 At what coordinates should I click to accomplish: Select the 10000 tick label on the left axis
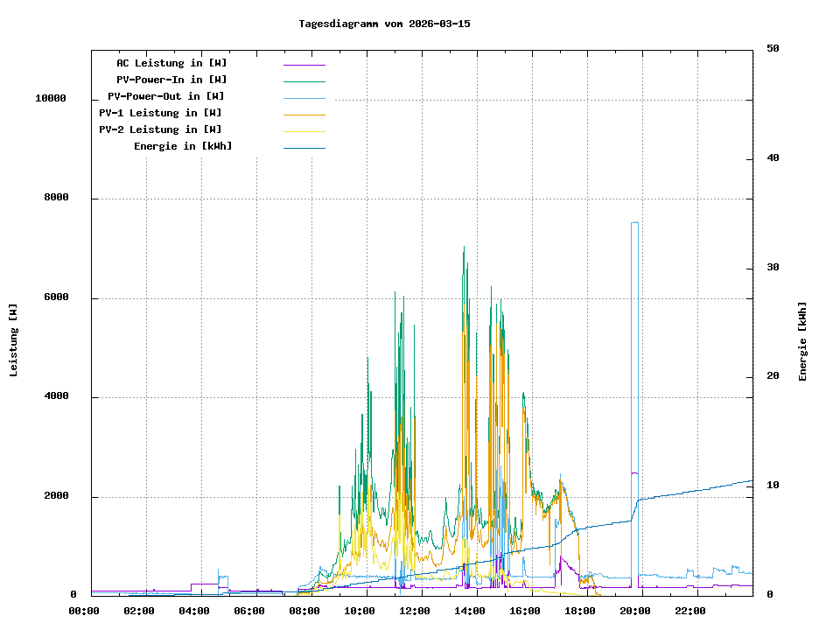coord(51,99)
